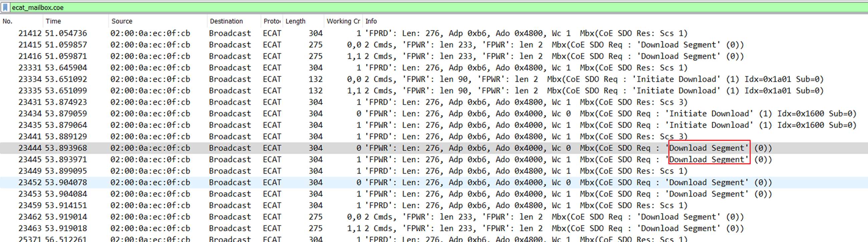This screenshot has height=242, width=868.
Task: Select packet 23431 at time 53.874923
Action: click(30, 102)
